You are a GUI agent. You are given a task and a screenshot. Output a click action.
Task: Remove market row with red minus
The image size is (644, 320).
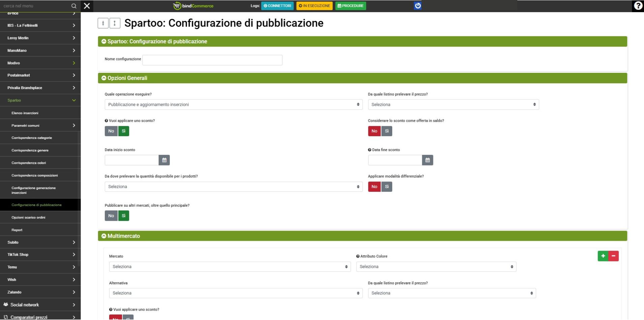[613, 256]
